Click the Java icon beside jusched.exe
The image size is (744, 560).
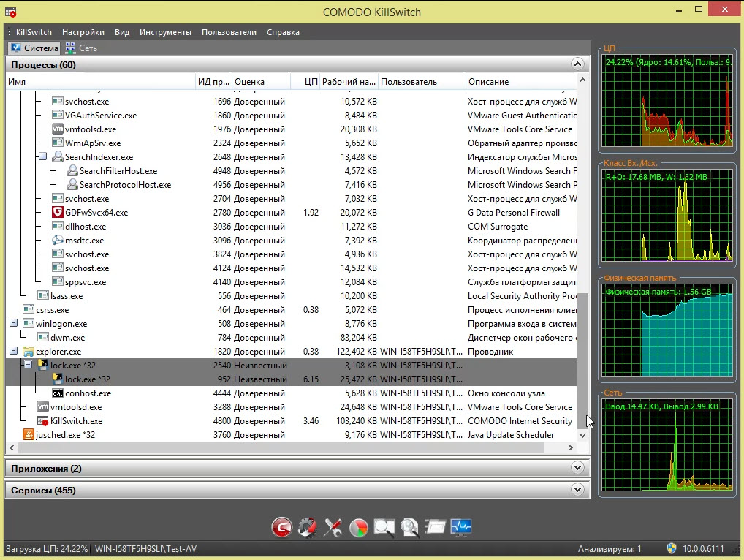[x=29, y=435]
